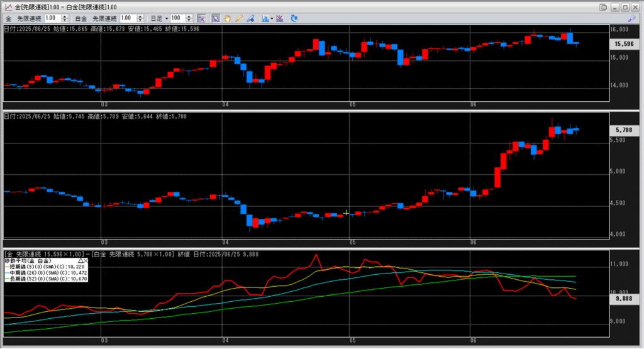
Task: Click the first 先限連続 contract label
Action: click(29, 18)
